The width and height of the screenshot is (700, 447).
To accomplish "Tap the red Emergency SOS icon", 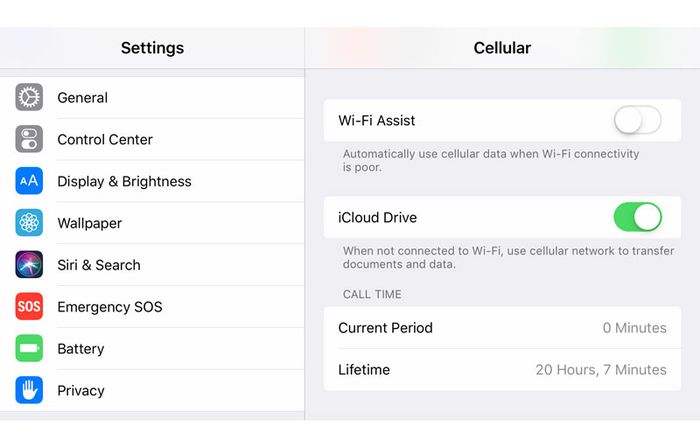I will pos(29,306).
